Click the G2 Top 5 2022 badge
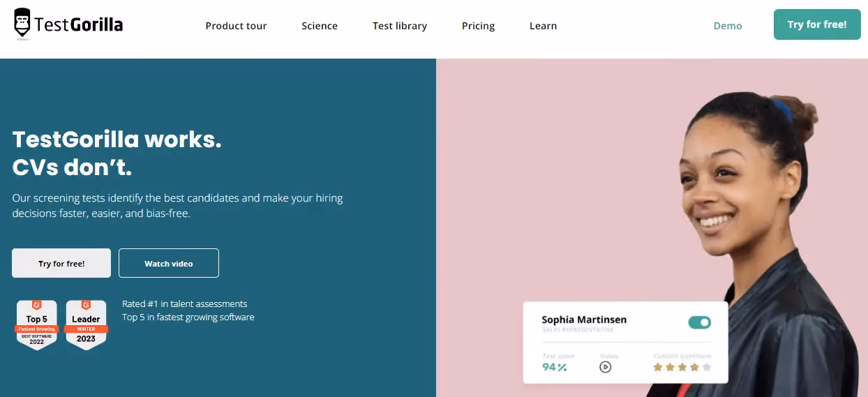 click(x=37, y=324)
